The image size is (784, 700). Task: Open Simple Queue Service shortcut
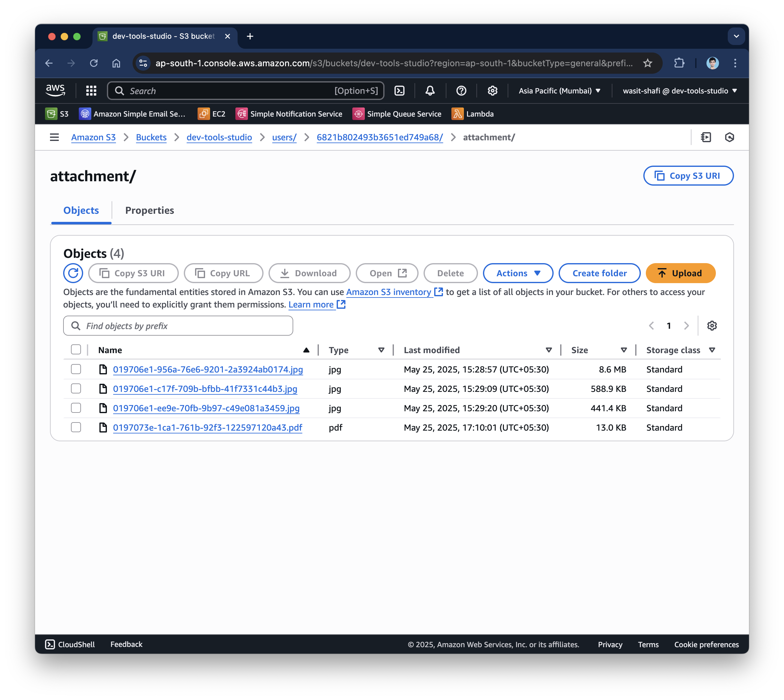(x=397, y=114)
